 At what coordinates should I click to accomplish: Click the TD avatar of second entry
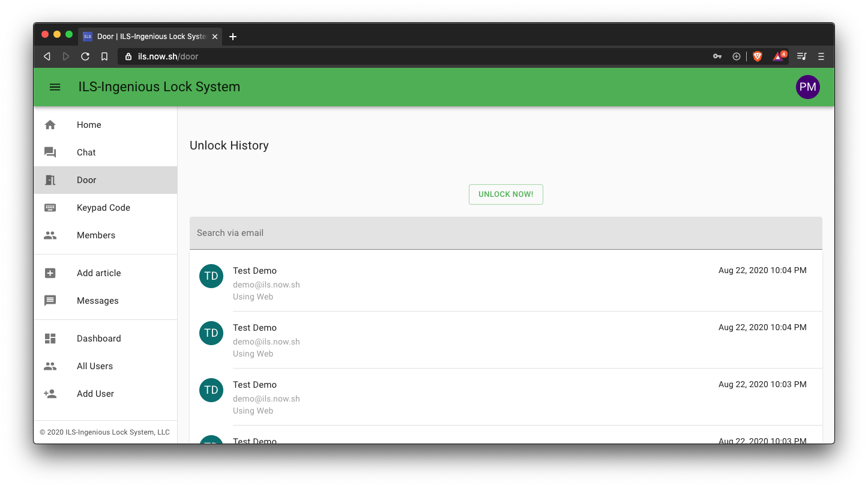coord(211,333)
